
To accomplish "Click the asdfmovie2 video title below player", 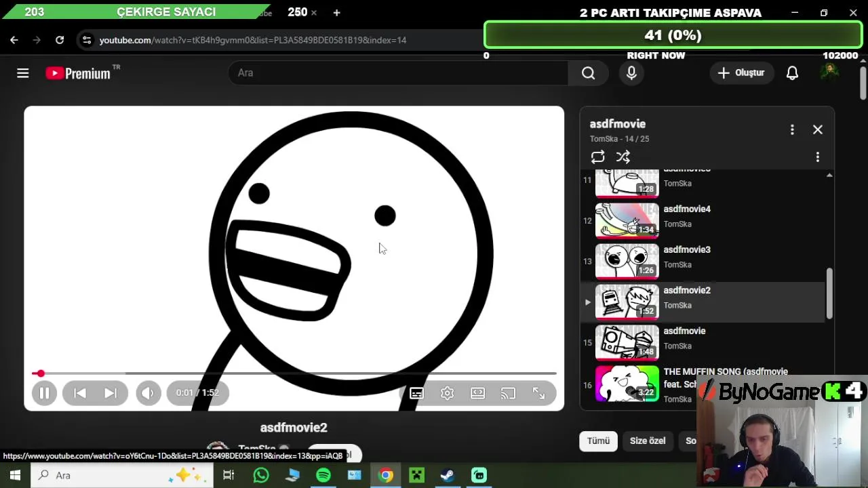I will [x=294, y=428].
